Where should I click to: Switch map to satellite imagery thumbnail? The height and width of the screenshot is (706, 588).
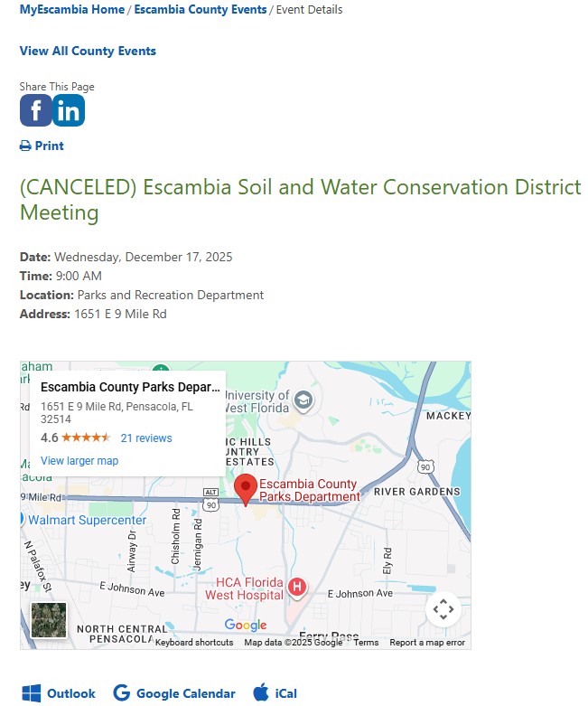pyautogui.click(x=48, y=620)
